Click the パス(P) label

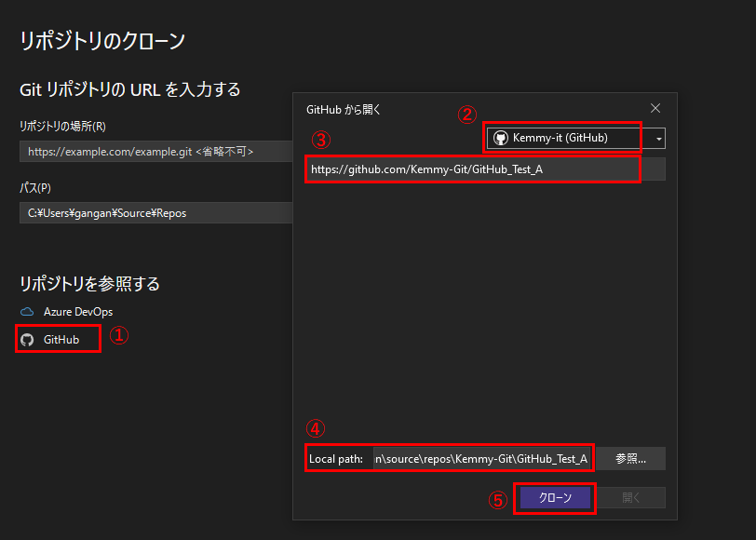(35, 187)
